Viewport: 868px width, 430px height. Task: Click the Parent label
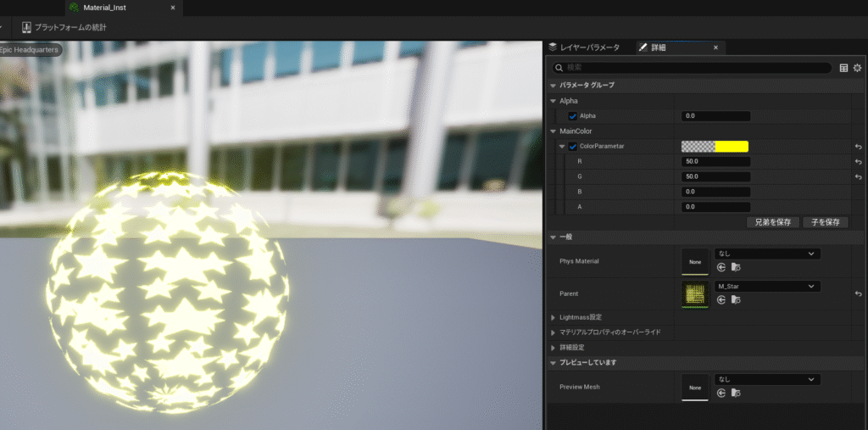569,293
